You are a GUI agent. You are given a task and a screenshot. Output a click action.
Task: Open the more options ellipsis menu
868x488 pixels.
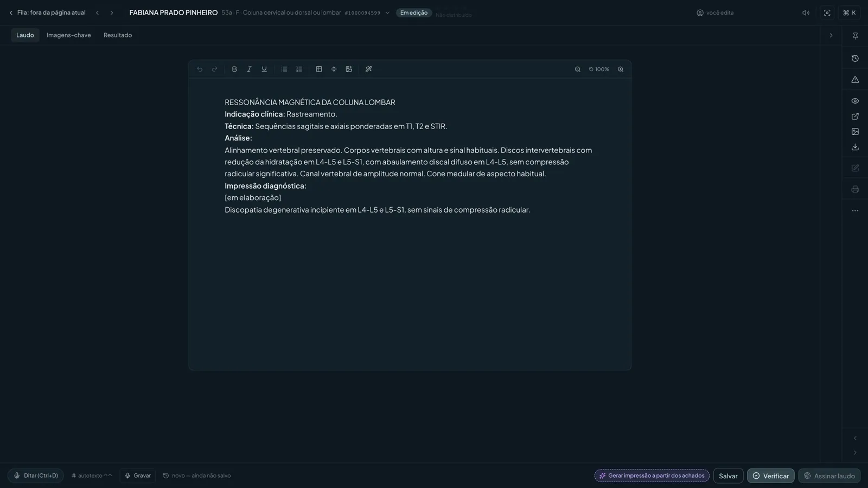855,211
